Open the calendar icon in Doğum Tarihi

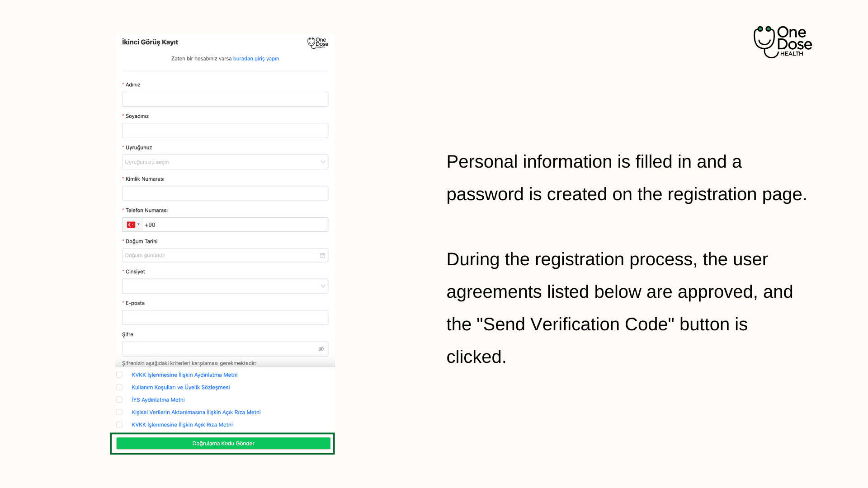322,255
